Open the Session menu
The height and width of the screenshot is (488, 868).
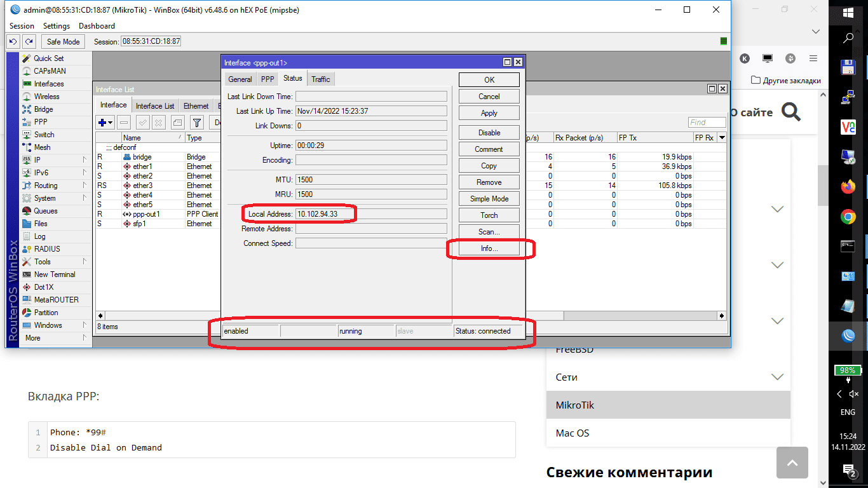pyautogui.click(x=22, y=26)
